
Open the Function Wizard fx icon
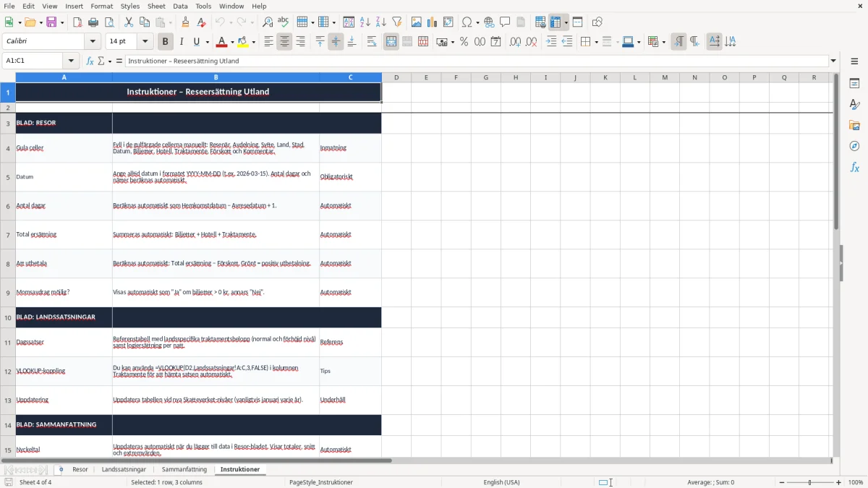pyautogui.click(x=90, y=61)
